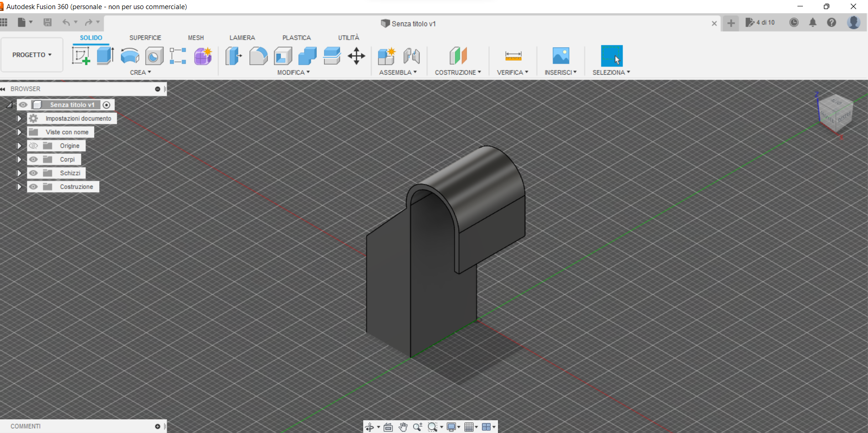The image size is (868, 433).
Task: Open a new design tab with plus button
Action: (731, 23)
